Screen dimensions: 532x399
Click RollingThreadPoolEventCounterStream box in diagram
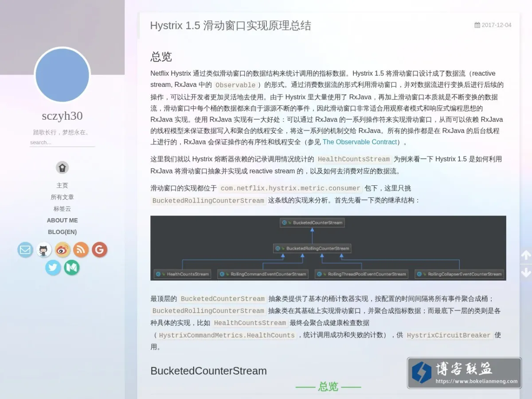pos(361,274)
